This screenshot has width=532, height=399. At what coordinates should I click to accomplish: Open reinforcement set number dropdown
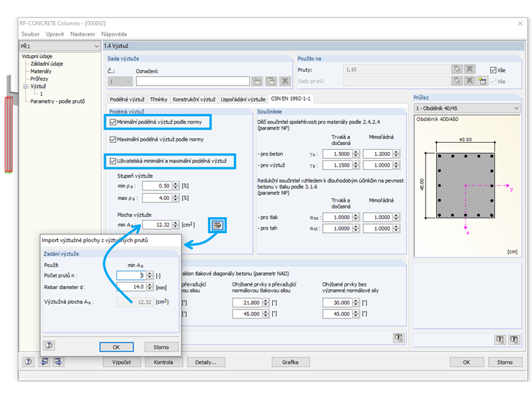click(x=120, y=81)
